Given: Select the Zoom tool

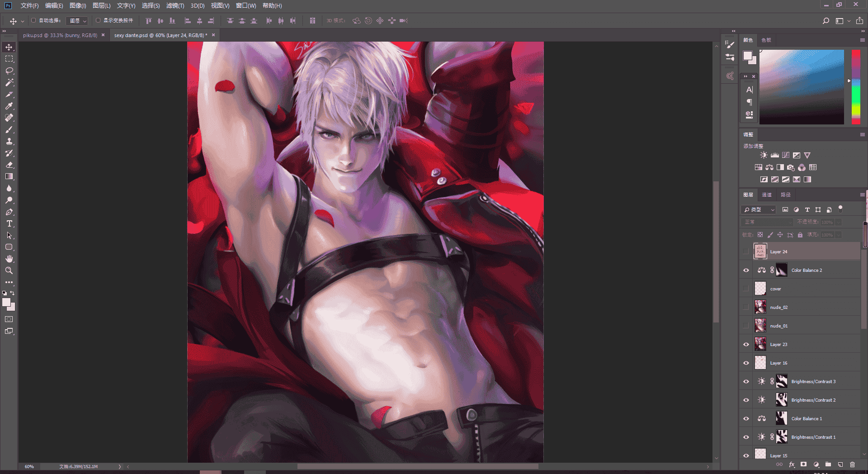Looking at the screenshot, I should point(9,270).
